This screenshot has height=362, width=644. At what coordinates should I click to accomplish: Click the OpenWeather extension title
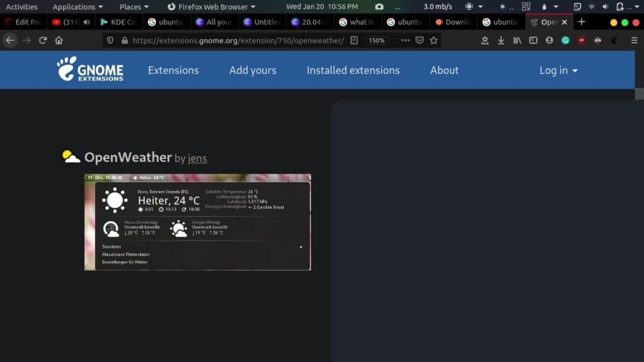128,157
